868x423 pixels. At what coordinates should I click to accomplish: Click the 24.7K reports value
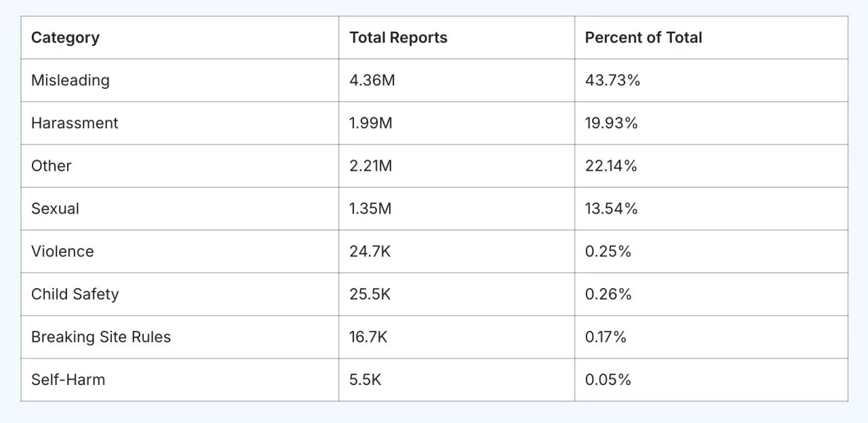click(x=370, y=251)
